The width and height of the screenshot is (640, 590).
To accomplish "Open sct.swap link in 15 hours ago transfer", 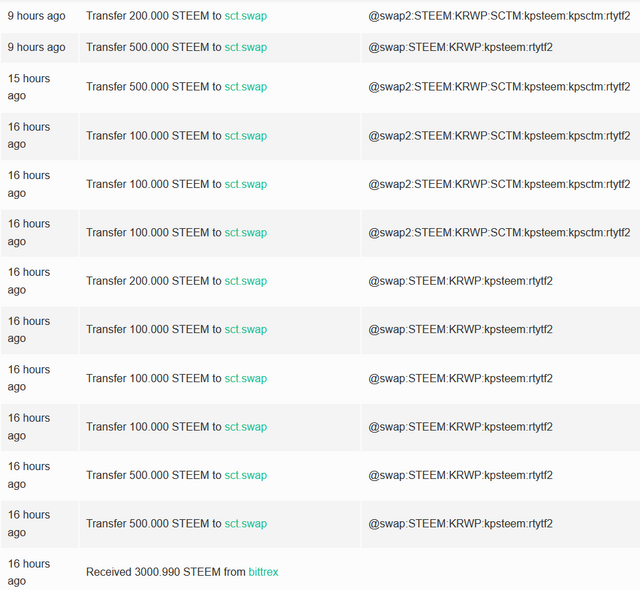I will [246, 87].
